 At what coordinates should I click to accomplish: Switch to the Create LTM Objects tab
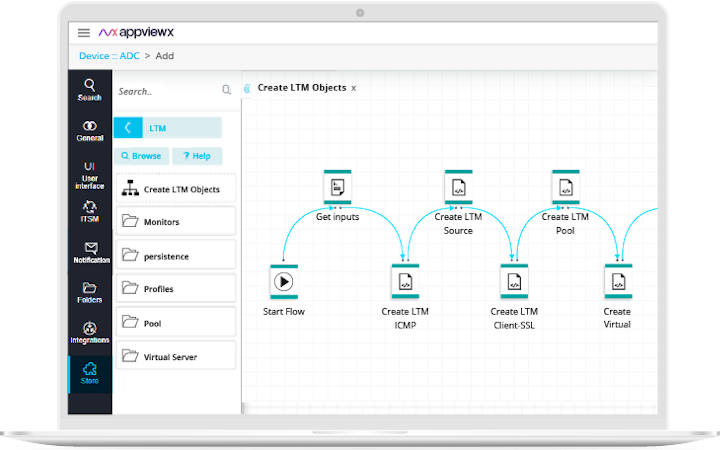[x=302, y=88]
